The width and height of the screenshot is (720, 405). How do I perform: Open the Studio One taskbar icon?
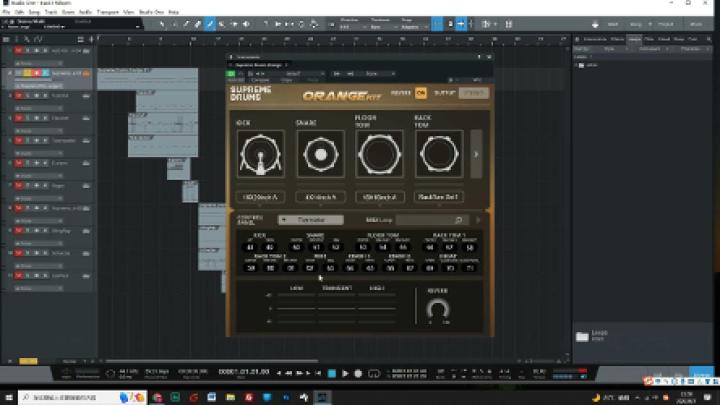(x=322, y=397)
